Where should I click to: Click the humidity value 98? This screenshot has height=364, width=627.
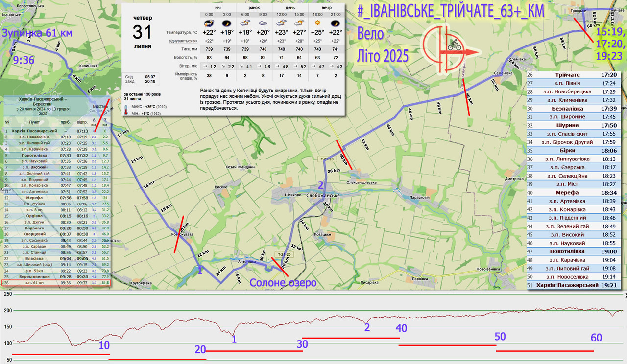246,58
